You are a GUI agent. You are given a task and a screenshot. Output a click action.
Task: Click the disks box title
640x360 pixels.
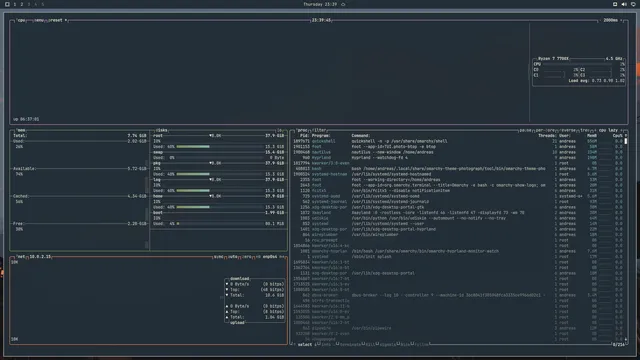[x=162, y=130]
